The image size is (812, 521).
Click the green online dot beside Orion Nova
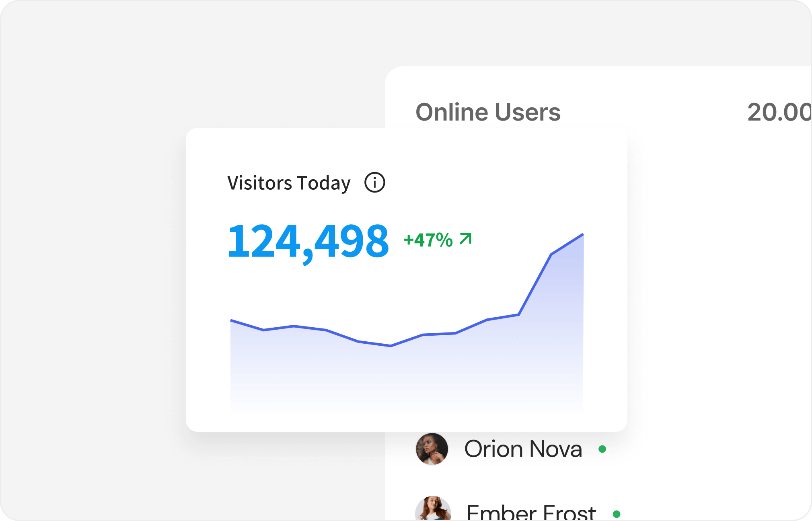pos(602,449)
